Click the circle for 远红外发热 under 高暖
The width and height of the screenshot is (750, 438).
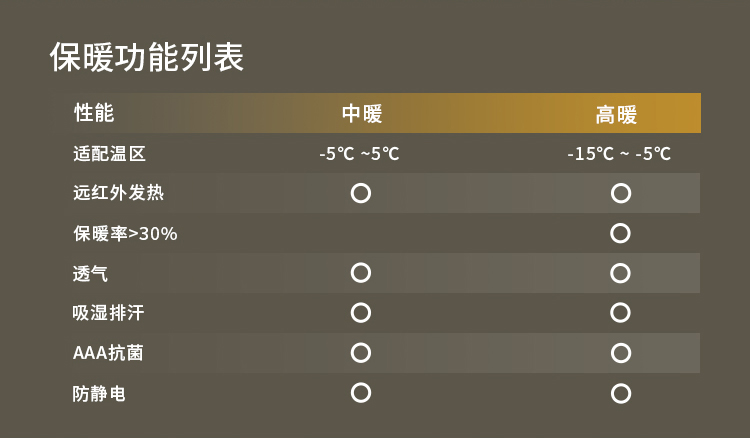[x=621, y=193]
